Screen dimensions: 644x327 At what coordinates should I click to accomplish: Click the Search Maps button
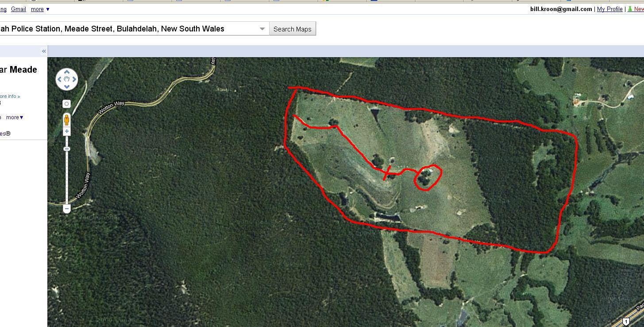(292, 29)
